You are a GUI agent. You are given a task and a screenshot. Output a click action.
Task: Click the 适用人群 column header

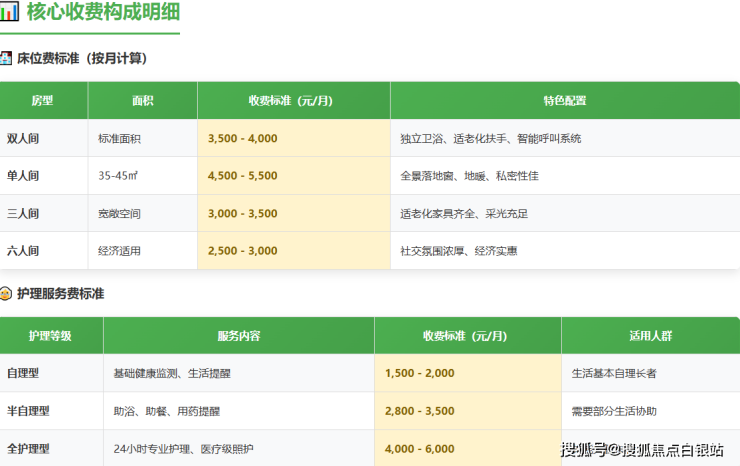650,336
